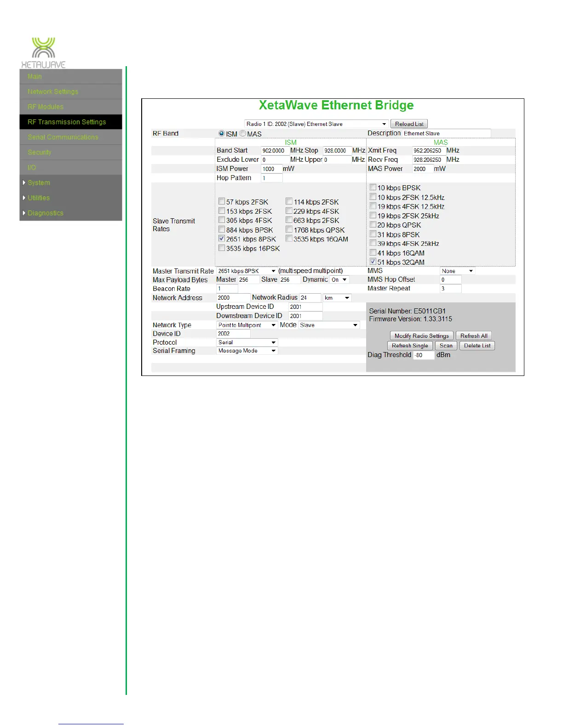This screenshot has height=728, width=563.
Task: Open the Radio 1 ID selection dropdown
Action: [x=316, y=124]
